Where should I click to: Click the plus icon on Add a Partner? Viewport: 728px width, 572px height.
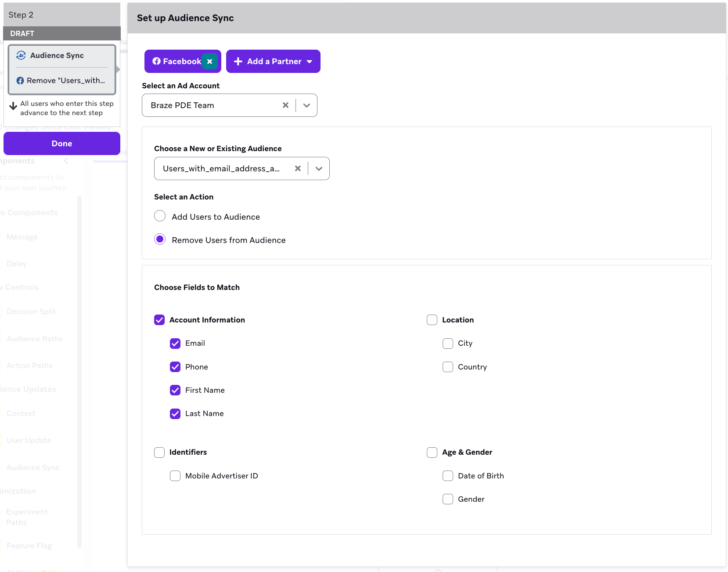[238, 62]
